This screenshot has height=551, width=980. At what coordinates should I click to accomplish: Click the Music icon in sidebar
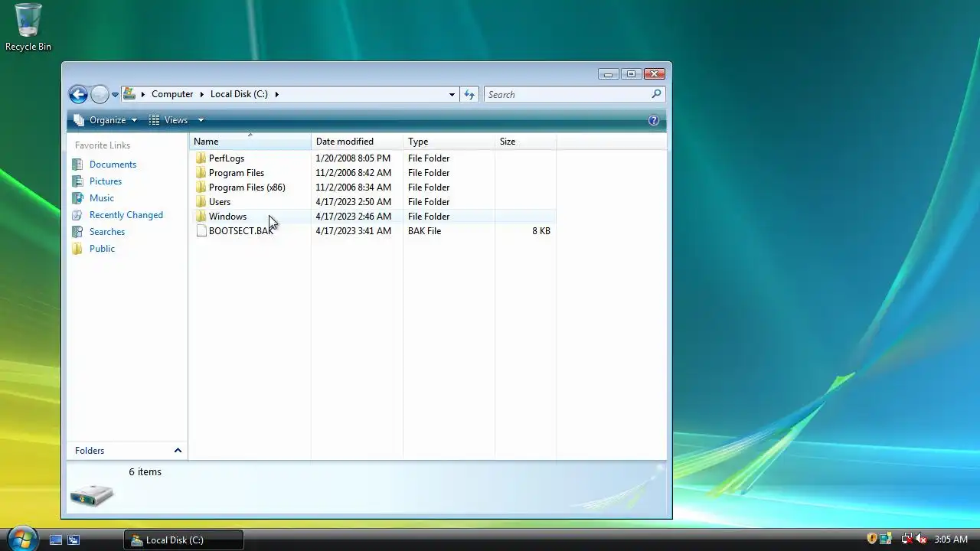coord(77,198)
